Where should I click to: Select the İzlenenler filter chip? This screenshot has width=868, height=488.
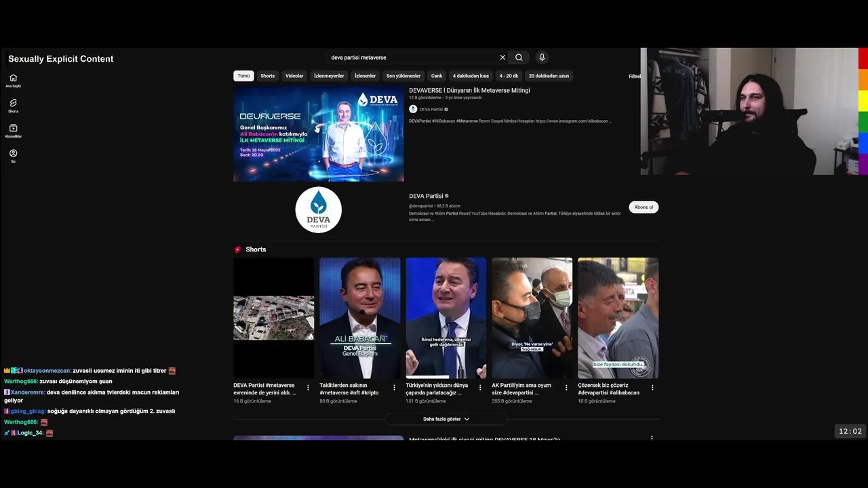click(365, 76)
